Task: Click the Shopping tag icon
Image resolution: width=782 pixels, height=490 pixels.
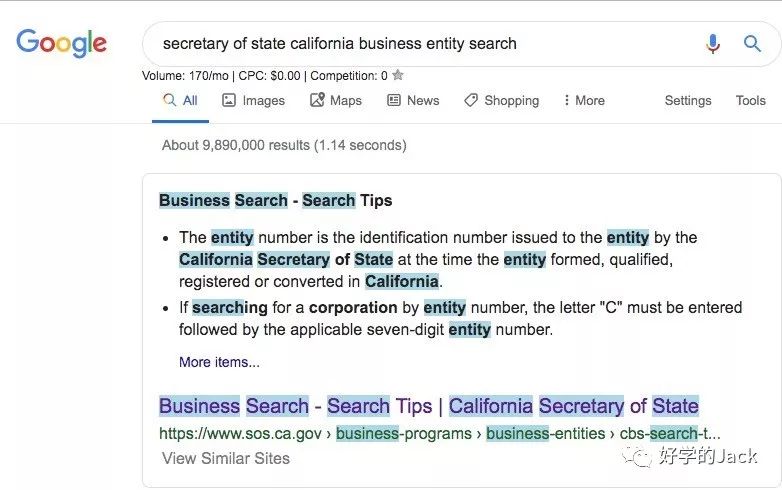Action: tap(472, 100)
